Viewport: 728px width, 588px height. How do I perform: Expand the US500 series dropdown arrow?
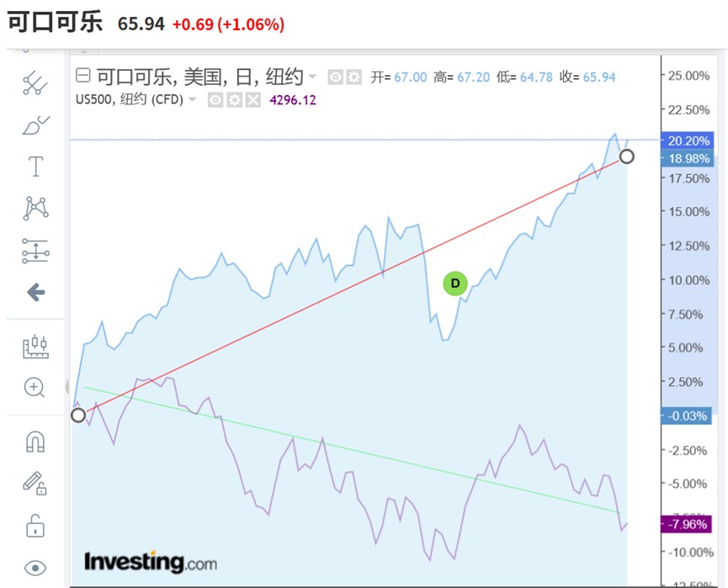pos(193,99)
